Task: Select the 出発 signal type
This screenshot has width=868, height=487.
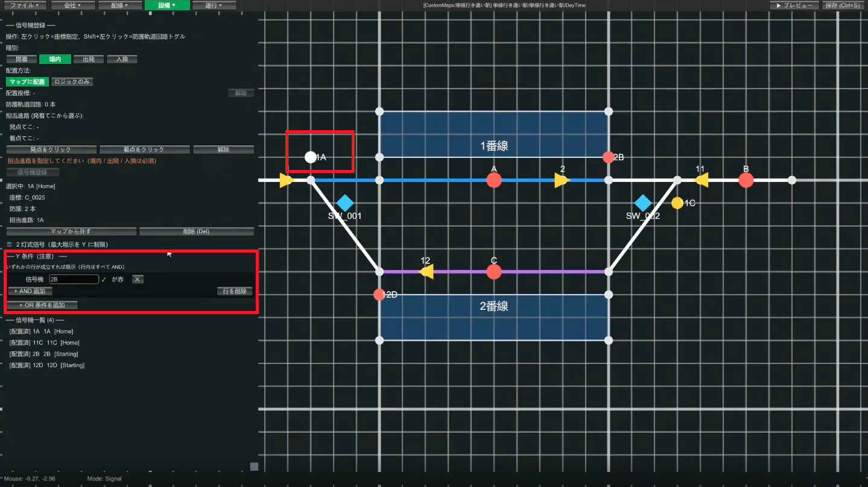Action: pos(89,59)
